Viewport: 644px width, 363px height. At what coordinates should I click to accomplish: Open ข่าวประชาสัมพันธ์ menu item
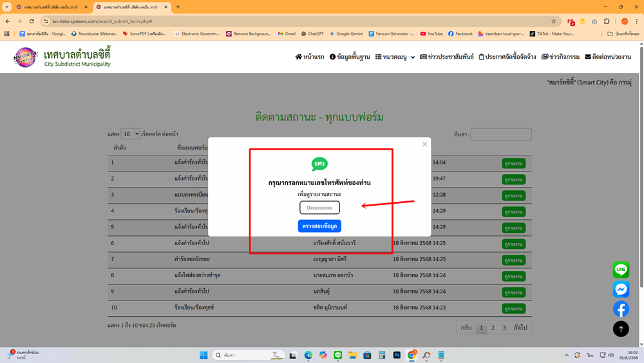(447, 57)
